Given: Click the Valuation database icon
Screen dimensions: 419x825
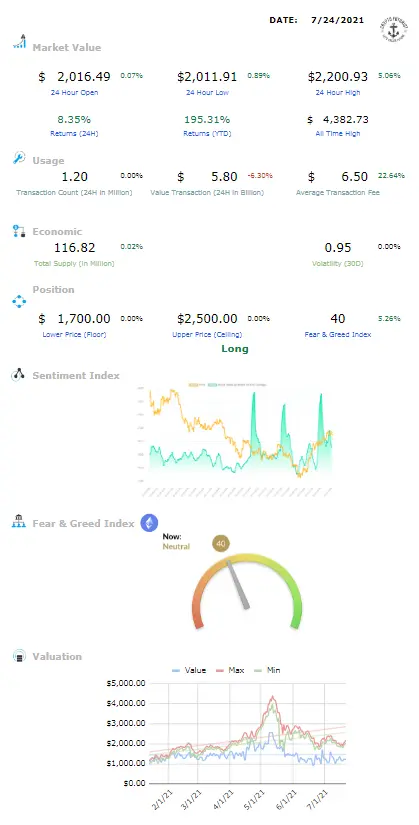Looking at the screenshot, I should pyautogui.click(x=19, y=656).
